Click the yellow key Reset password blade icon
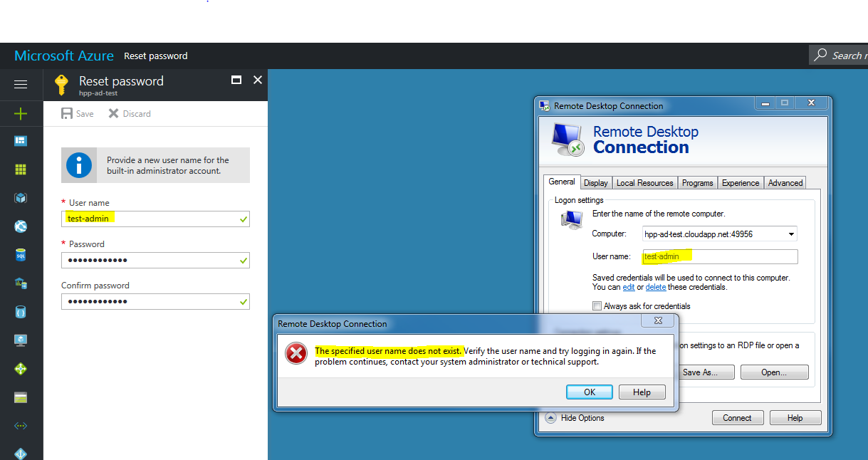Viewport: 868px width, 460px height. [x=61, y=84]
